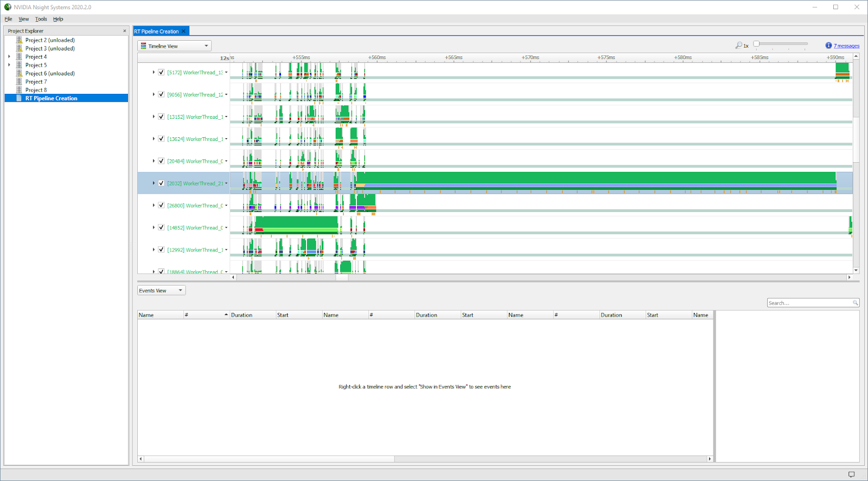Viewport: 868px width, 481px height.
Task: Toggle checkbox for thread [13624] WorkerThread
Action: 161,139
